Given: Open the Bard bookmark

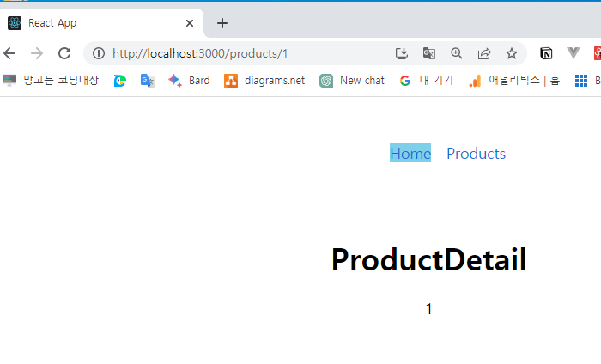Looking at the screenshot, I should click(190, 81).
